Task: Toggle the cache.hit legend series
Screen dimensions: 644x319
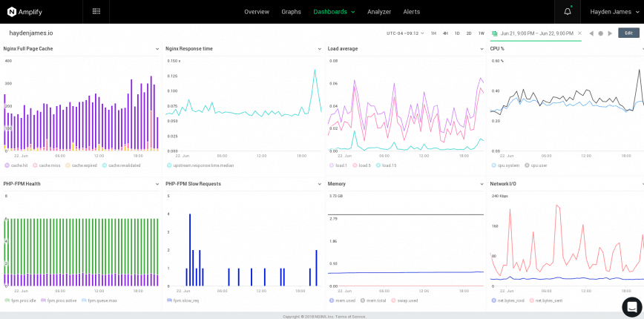Action: click(16, 165)
